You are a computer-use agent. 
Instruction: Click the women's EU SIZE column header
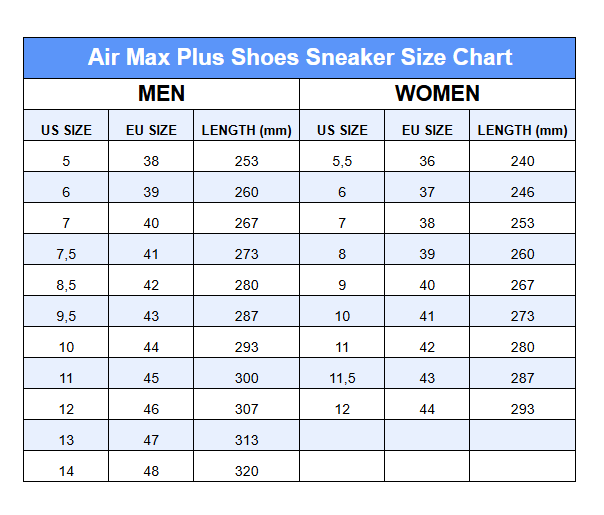pos(427,130)
